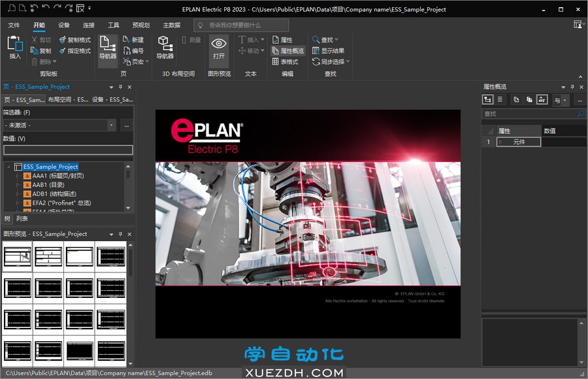The image size is (588, 379).
Task: Click the 属性 properties icon
Action: point(276,40)
